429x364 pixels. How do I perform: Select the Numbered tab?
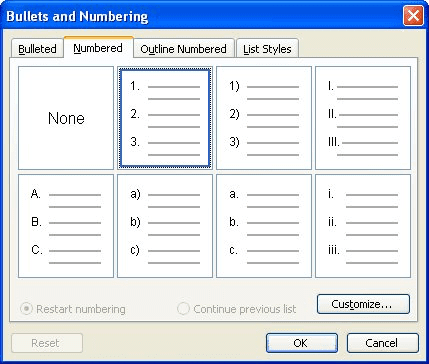pyautogui.click(x=98, y=48)
